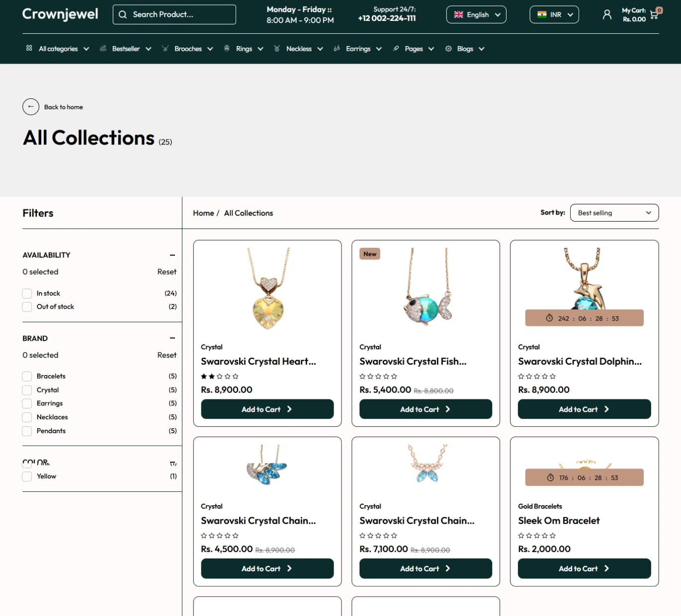Add Swarovski Crystal Heart to cart
The width and height of the screenshot is (681, 616).
(x=267, y=409)
